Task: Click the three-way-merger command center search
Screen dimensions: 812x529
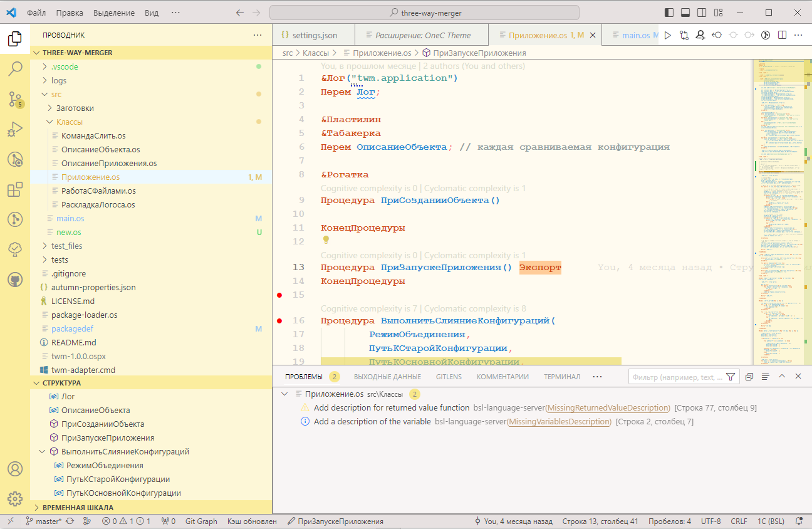Action: [424, 13]
